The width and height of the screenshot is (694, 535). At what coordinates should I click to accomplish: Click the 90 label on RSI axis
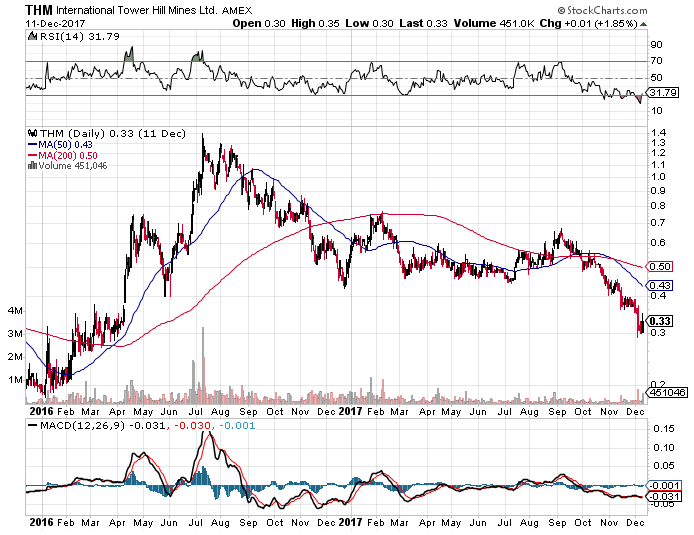(656, 45)
